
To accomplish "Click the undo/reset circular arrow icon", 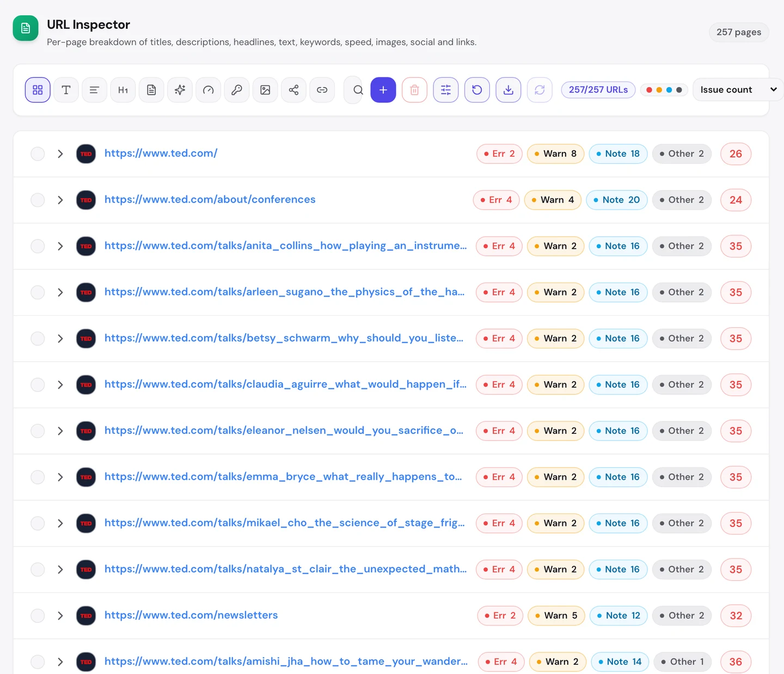I will point(477,90).
